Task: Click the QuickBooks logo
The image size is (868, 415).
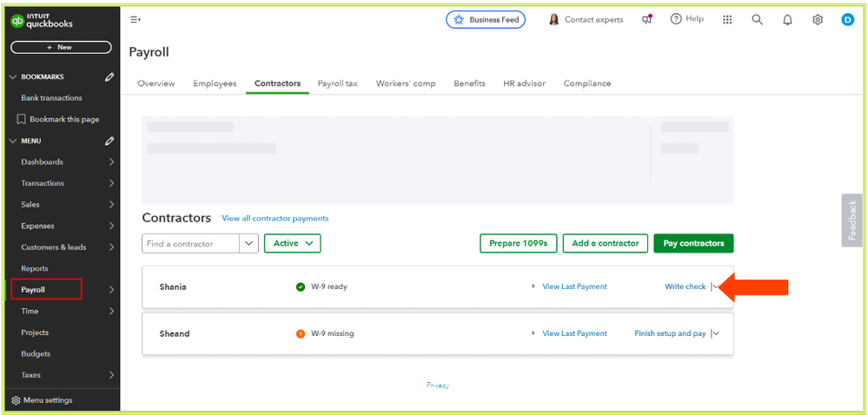Action: (x=42, y=21)
